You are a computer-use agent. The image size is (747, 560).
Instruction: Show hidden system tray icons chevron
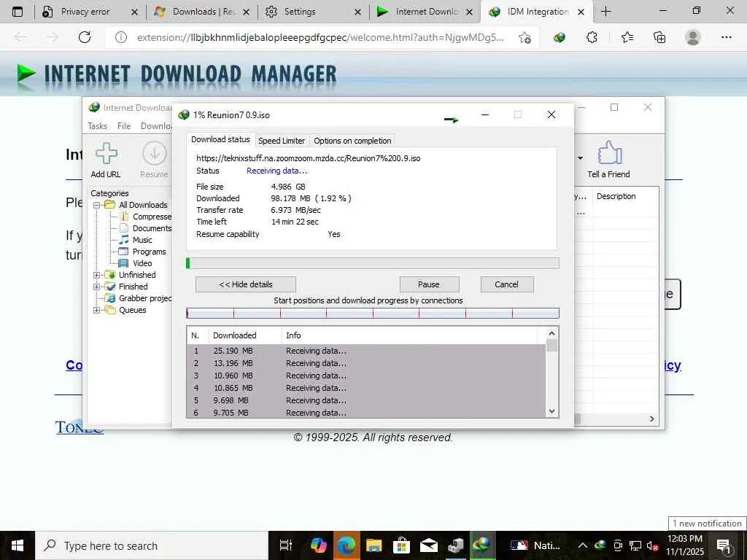(x=582, y=545)
